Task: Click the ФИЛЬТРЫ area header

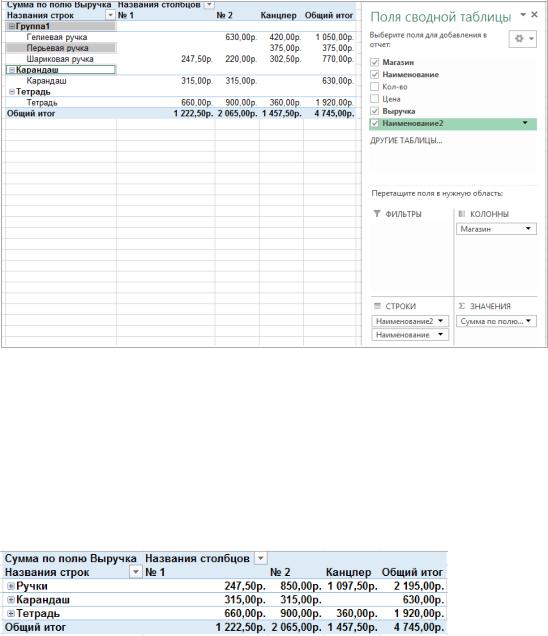Action: point(403,214)
